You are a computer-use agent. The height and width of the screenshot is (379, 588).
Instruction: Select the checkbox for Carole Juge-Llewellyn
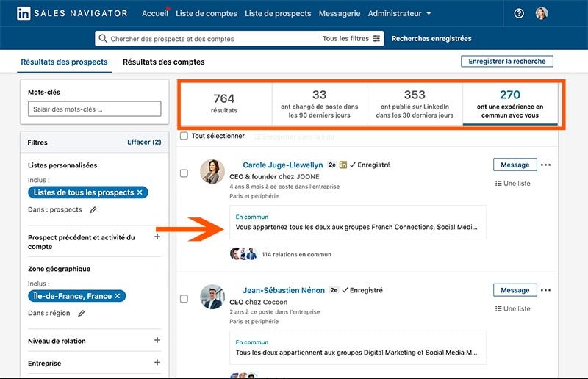click(184, 173)
